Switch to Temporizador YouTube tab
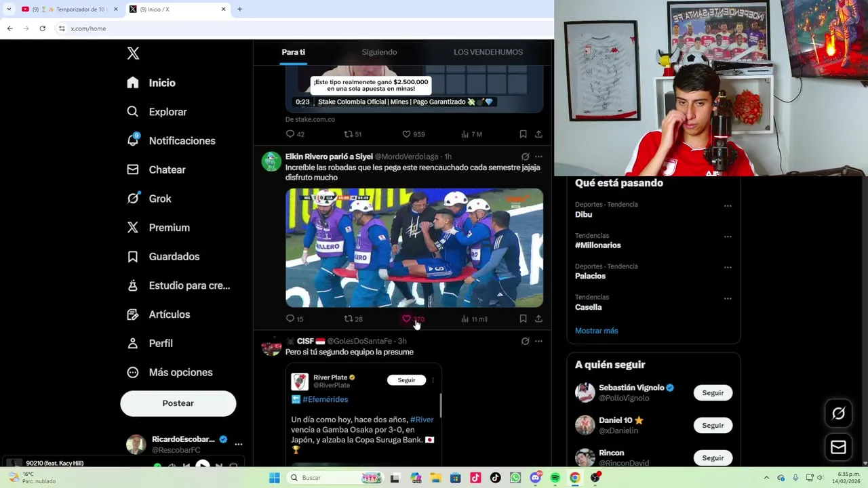Image resolution: width=868 pixels, height=488 pixels. coord(71,9)
